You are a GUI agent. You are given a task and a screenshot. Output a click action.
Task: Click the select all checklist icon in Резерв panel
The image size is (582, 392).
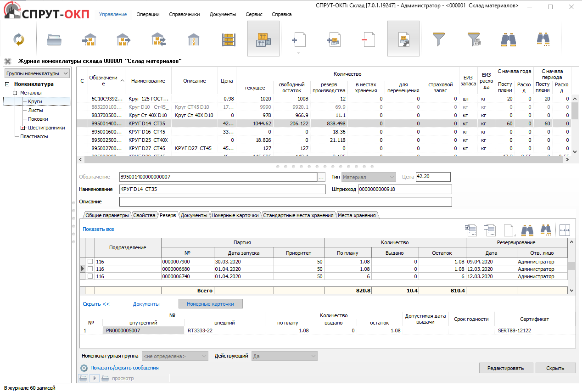[471, 230]
